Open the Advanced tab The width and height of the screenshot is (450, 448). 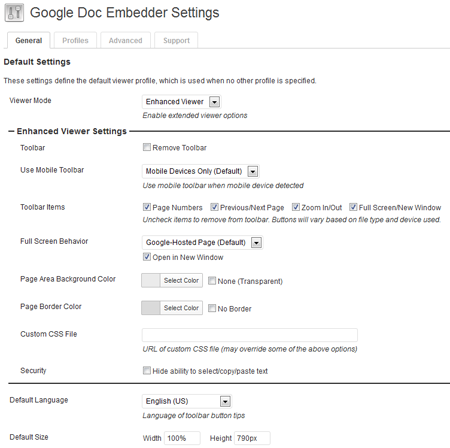[x=125, y=40]
